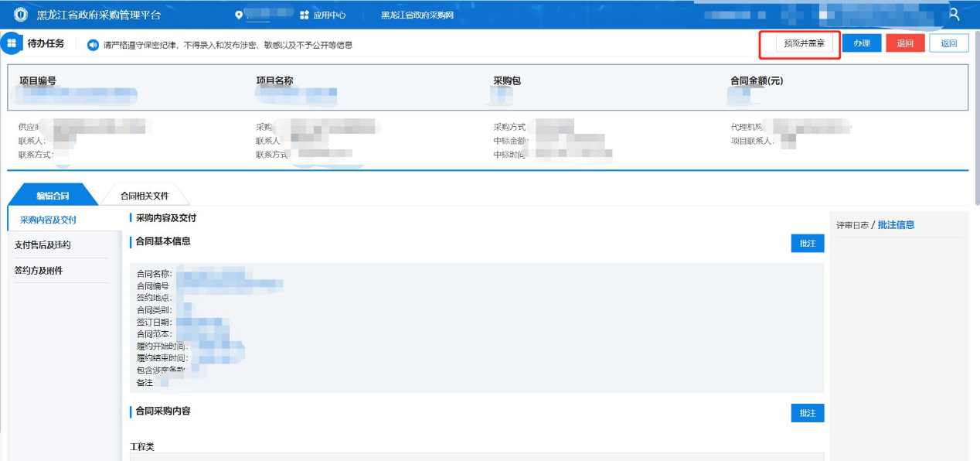Click the 预览并盖章 button
This screenshot has height=461, width=980.
pos(804,43)
